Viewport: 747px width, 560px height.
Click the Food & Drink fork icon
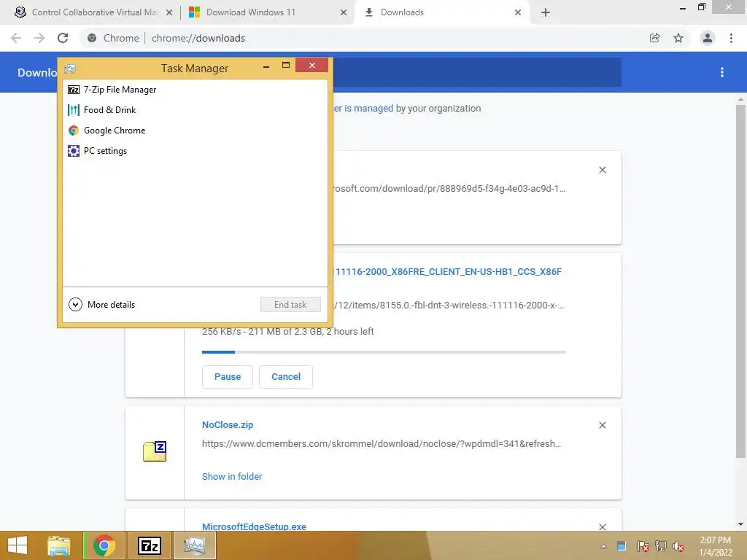74,110
